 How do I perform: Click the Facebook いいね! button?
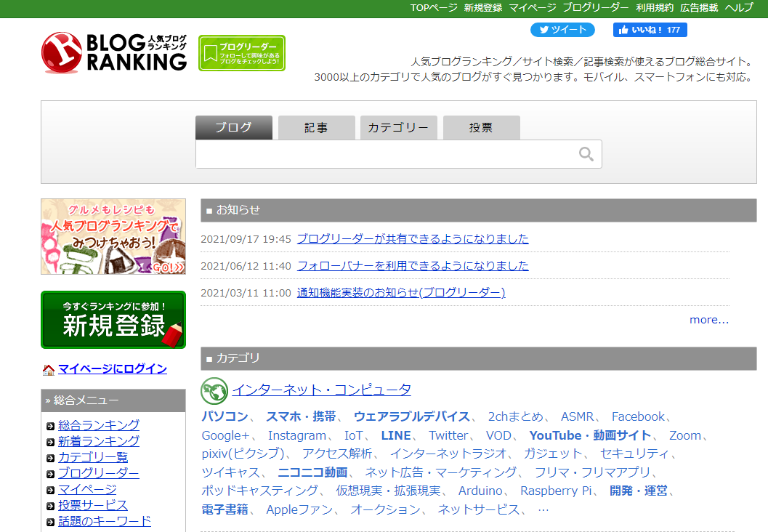650,30
